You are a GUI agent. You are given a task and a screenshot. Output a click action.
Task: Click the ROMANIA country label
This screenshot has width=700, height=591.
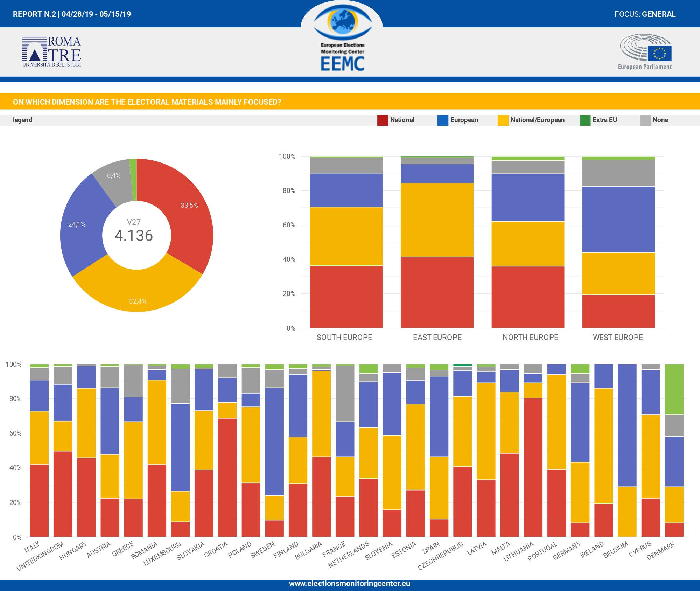pyautogui.click(x=145, y=550)
